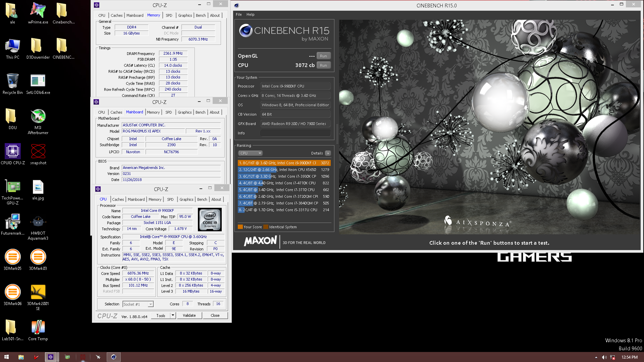The image size is (644, 362).
Task: Open the Socket #1 selection dropdown
Action: pyautogui.click(x=138, y=304)
